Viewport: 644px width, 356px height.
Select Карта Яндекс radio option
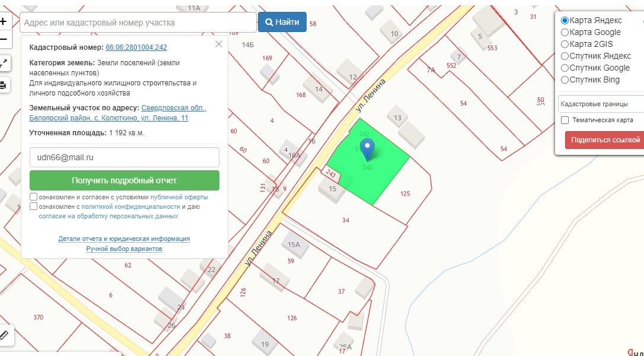tap(565, 20)
